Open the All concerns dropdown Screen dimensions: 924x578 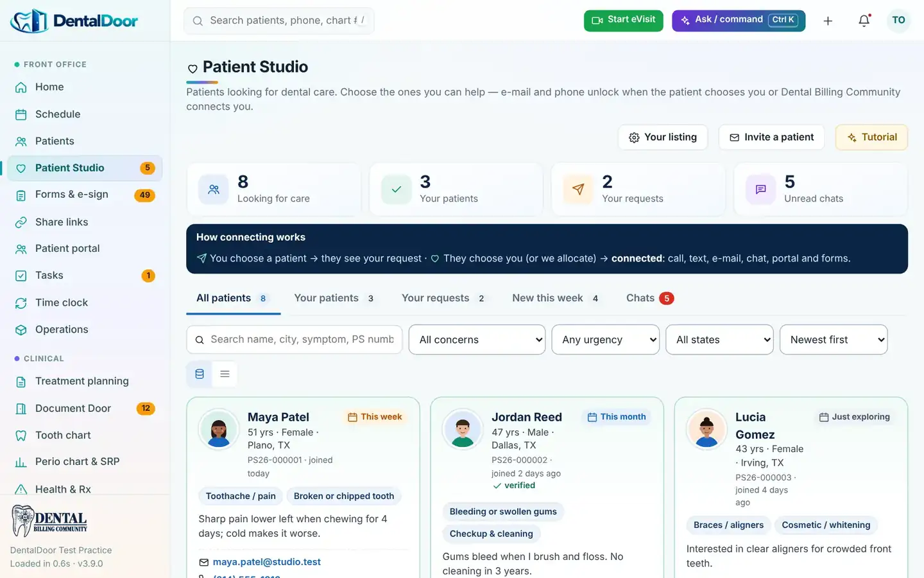(x=477, y=340)
